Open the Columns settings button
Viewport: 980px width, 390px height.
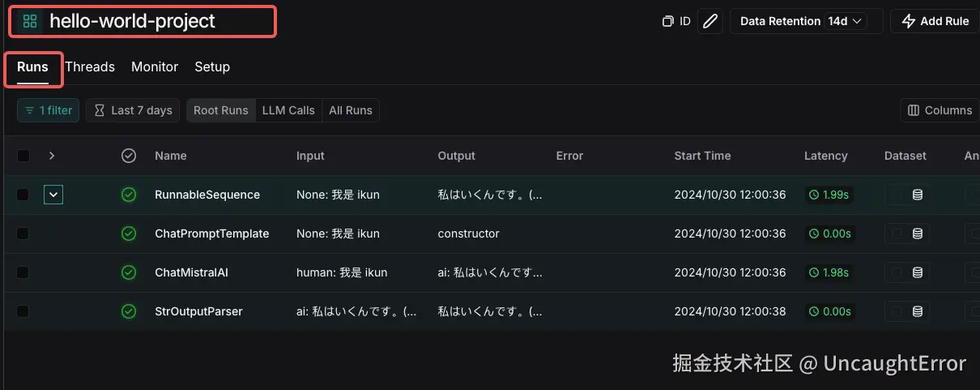pos(940,110)
